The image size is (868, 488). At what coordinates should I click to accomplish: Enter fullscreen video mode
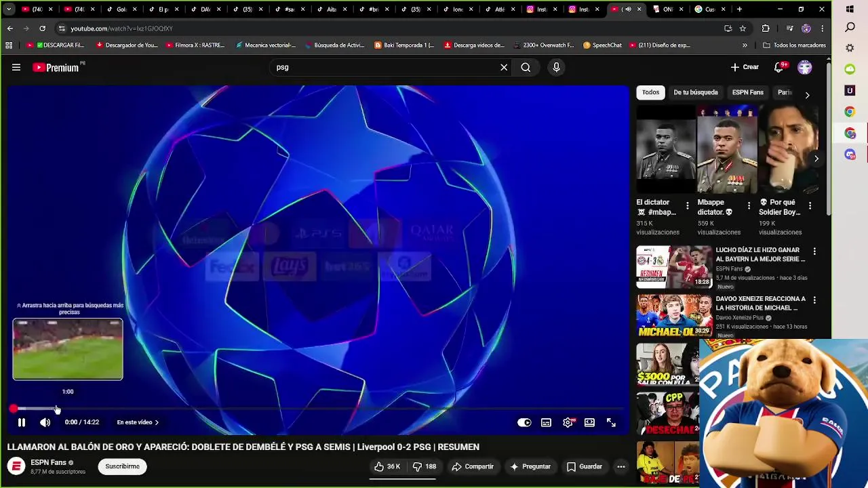tap(611, 422)
